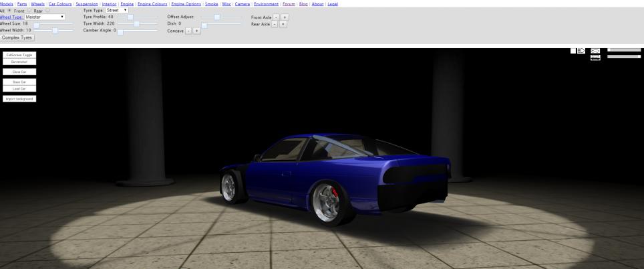Click the Complex Tyres button
Viewport: 644px width, 269px height.
click(x=17, y=37)
